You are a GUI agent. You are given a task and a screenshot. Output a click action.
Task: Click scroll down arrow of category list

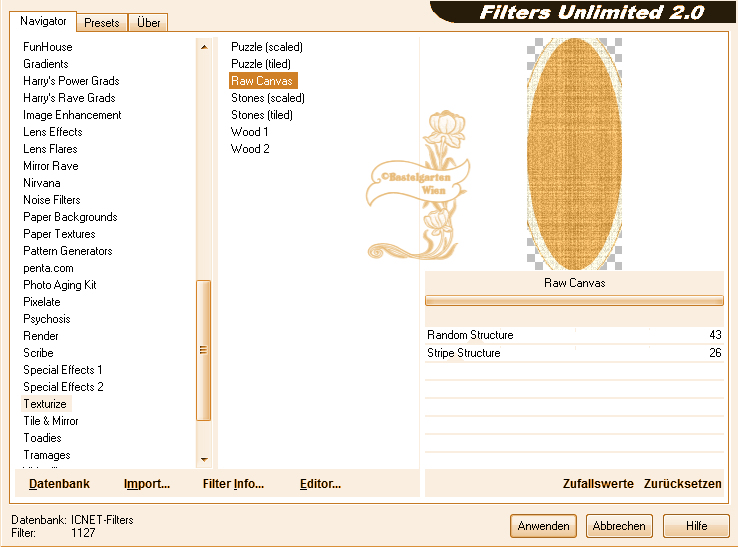(x=204, y=459)
